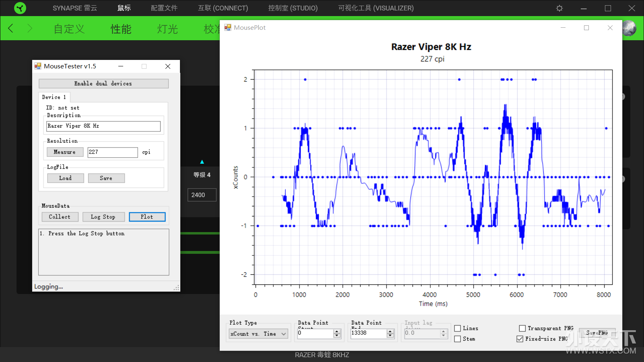Click the log message text area
Screen dimensions: 644x362
coord(103,252)
